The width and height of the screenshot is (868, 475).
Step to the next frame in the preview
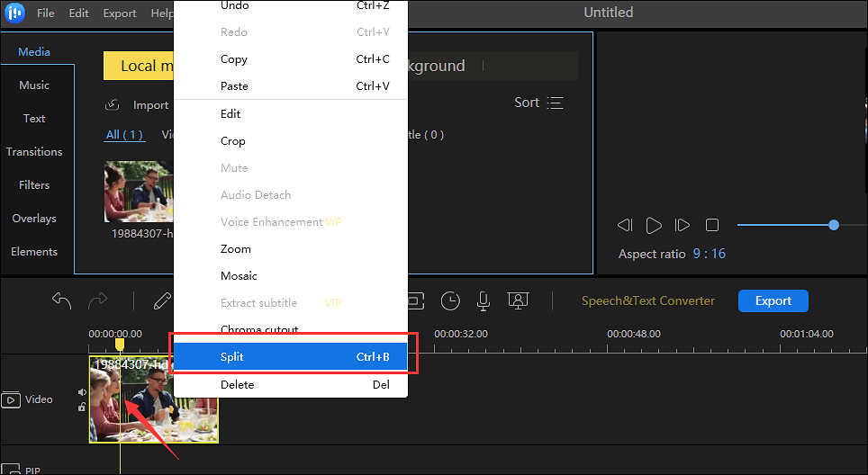pyautogui.click(x=683, y=225)
